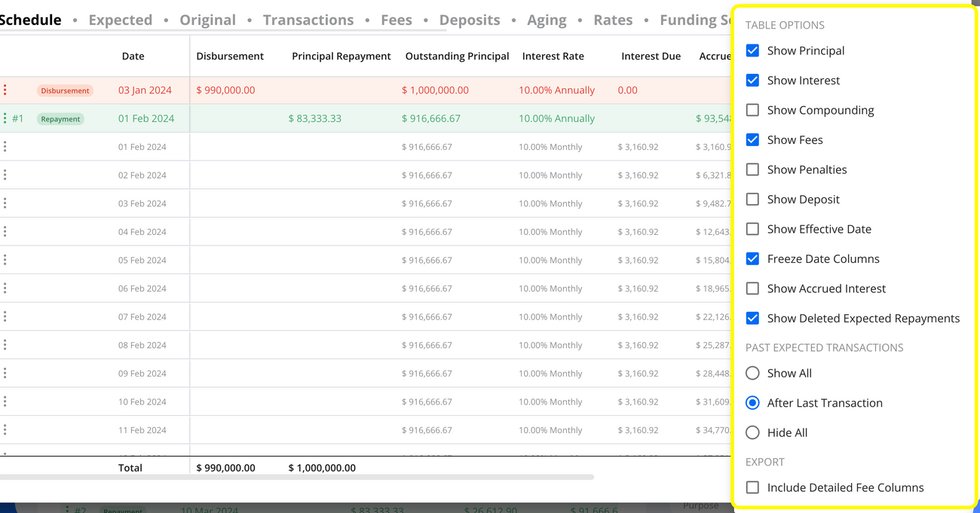Viewport: 980px width, 513px height.
Task: Open the Aging tab
Action: coord(547,20)
